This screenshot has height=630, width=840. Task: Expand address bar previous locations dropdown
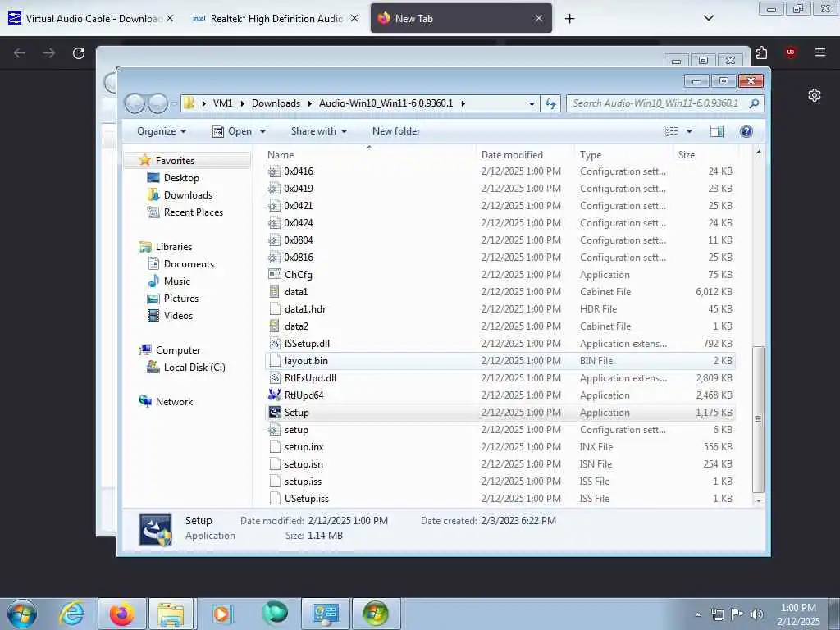click(532, 103)
